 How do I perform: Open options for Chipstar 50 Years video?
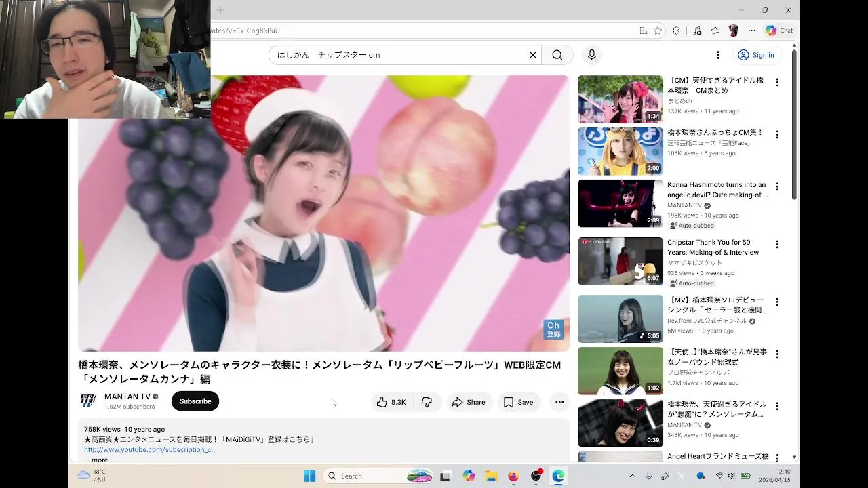click(777, 244)
